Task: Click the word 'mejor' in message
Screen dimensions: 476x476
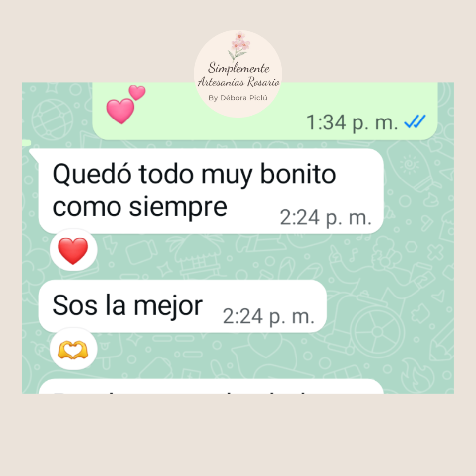Action: pyautogui.click(x=169, y=306)
